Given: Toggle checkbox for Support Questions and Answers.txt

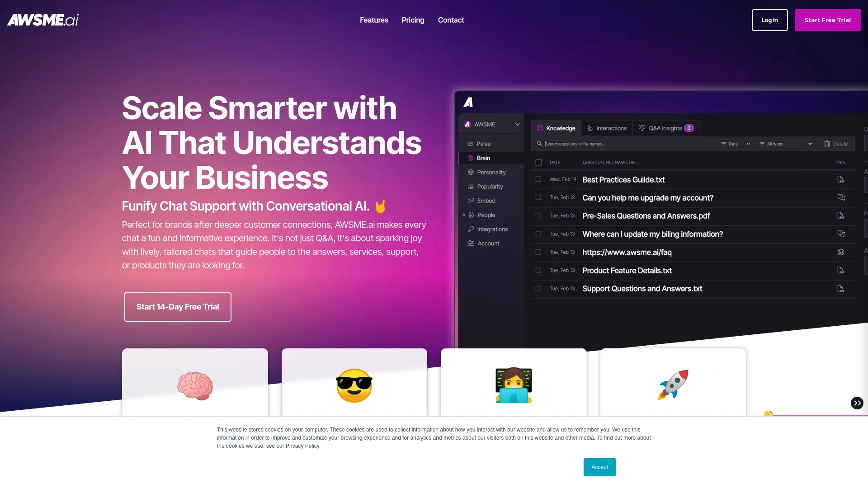Looking at the screenshot, I should click(538, 288).
